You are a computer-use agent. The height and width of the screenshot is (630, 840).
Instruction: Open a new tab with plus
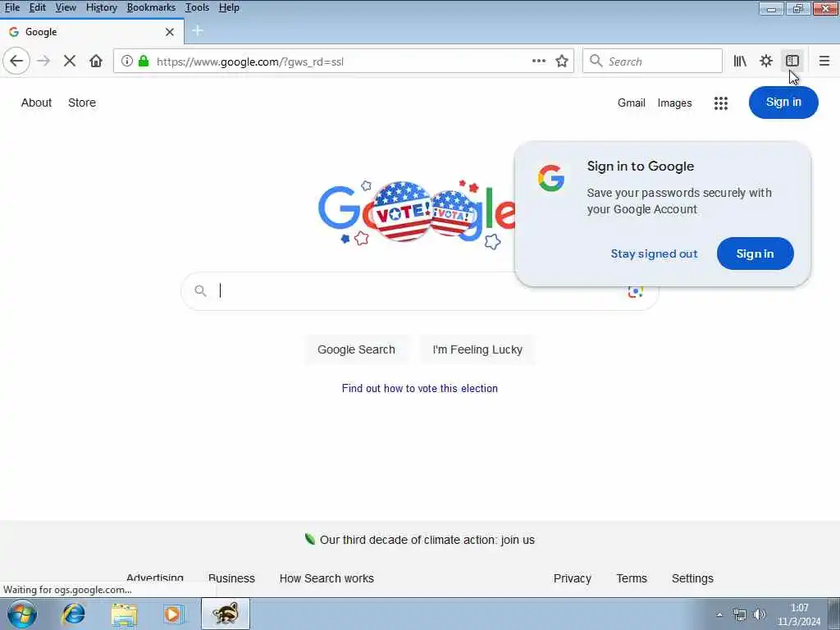[198, 30]
